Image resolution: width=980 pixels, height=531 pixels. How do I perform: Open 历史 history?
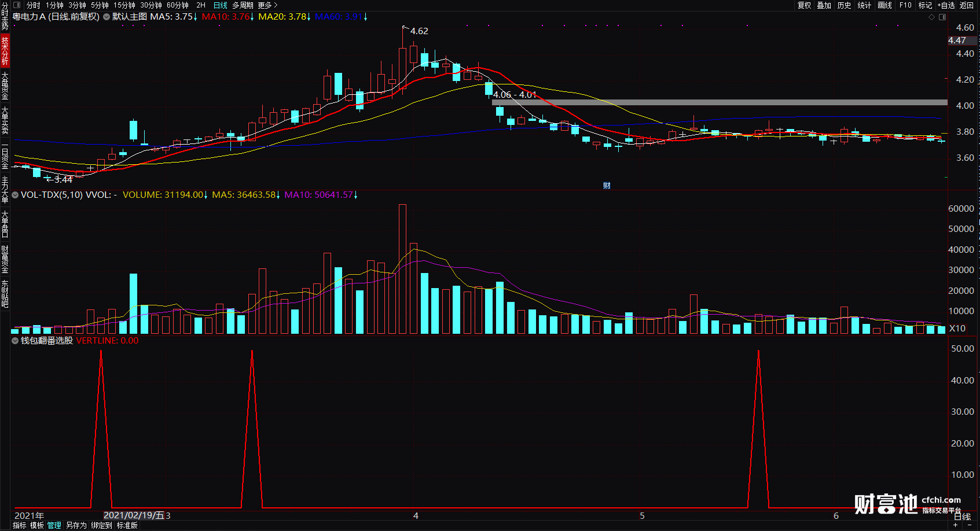point(845,5)
